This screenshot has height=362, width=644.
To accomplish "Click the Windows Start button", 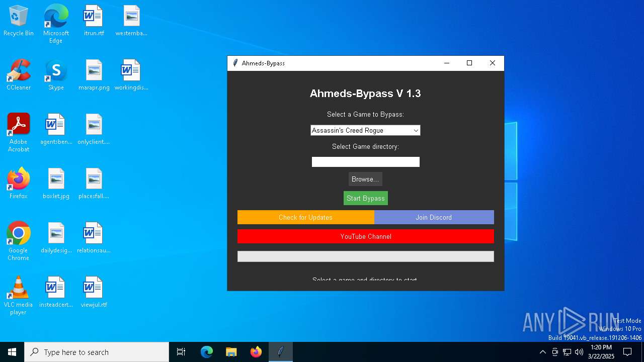I will tap(12, 352).
